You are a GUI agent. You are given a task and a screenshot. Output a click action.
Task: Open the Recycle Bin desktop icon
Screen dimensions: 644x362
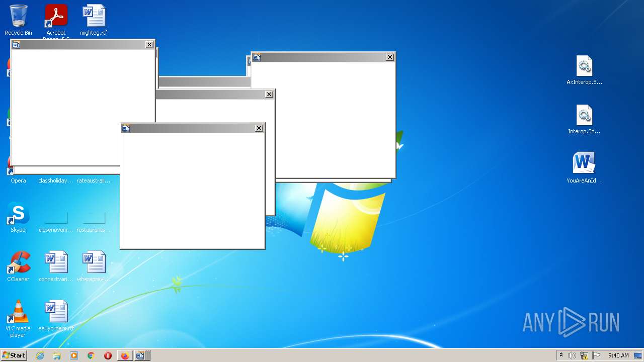[18, 20]
